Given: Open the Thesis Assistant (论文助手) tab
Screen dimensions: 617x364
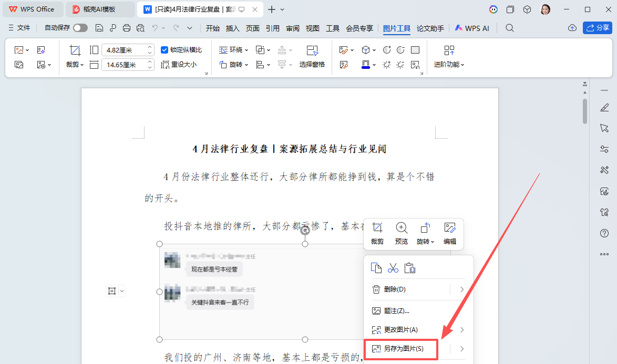Looking at the screenshot, I should [430, 28].
